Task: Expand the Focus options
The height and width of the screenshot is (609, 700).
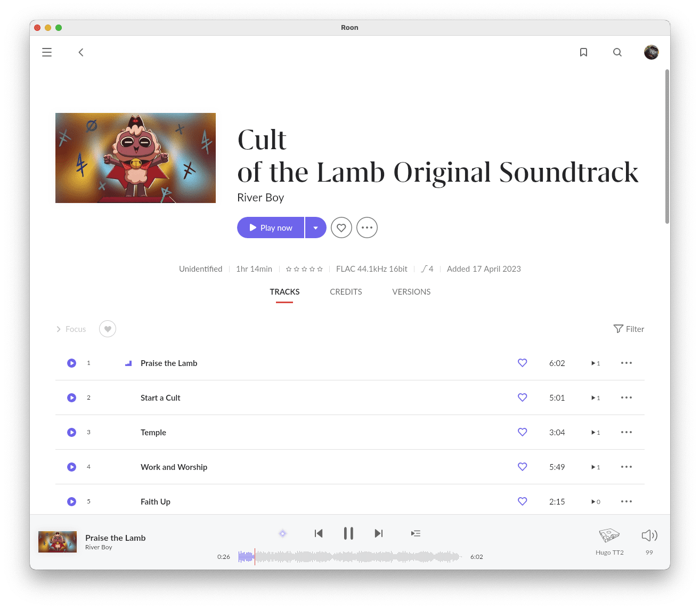Action: 71,329
